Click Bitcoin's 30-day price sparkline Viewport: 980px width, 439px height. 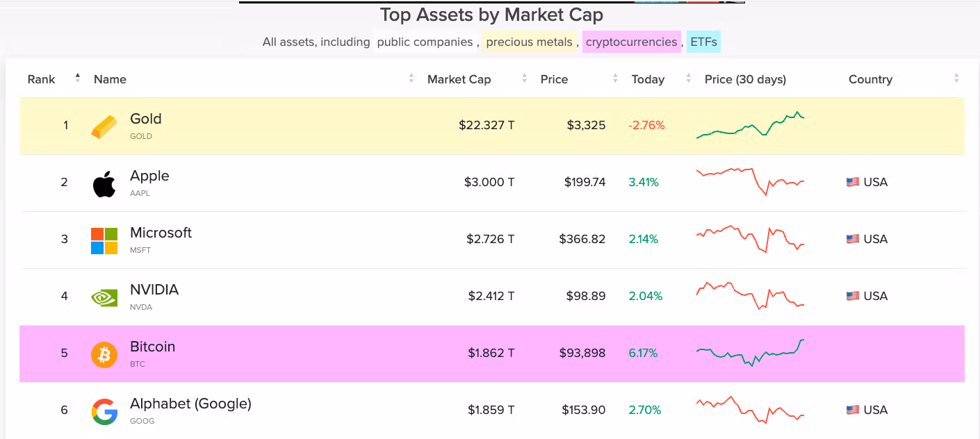pos(749,353)
